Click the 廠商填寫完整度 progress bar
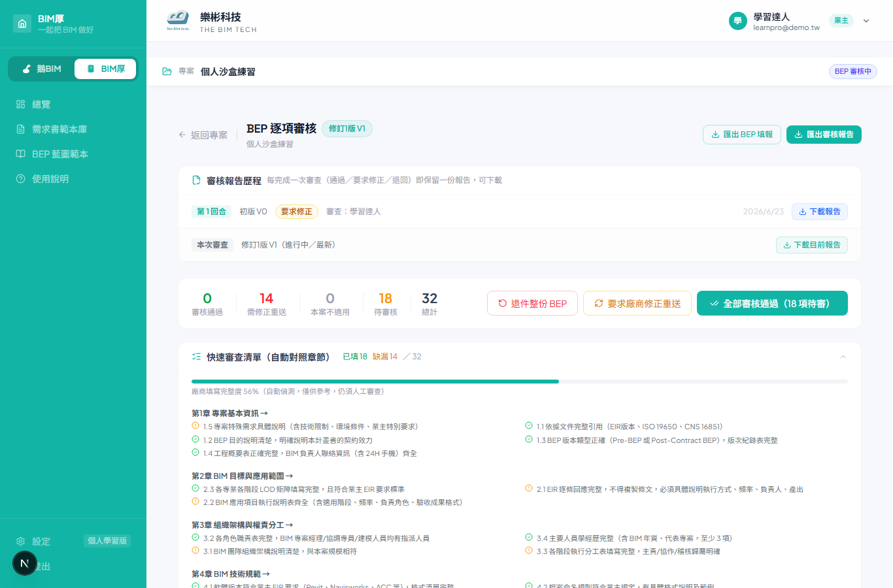This screenshot has width=893, height=588. 520,381
